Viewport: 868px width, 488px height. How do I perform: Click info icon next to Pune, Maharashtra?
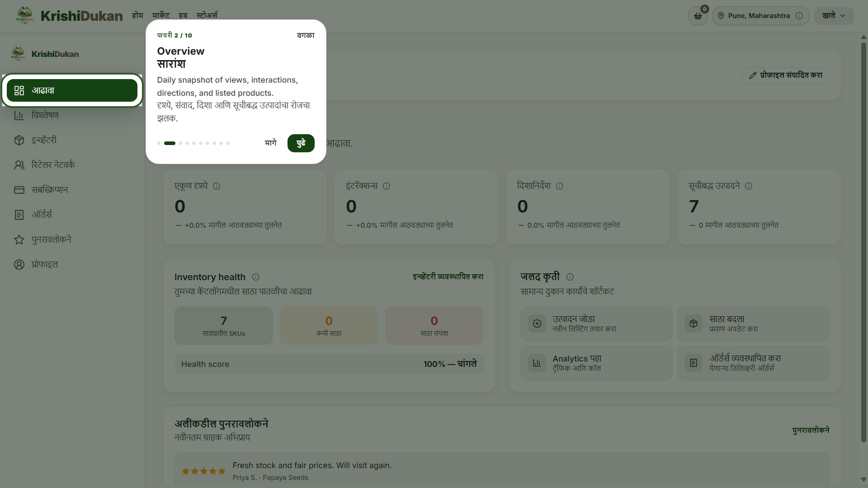click(799, 16)
